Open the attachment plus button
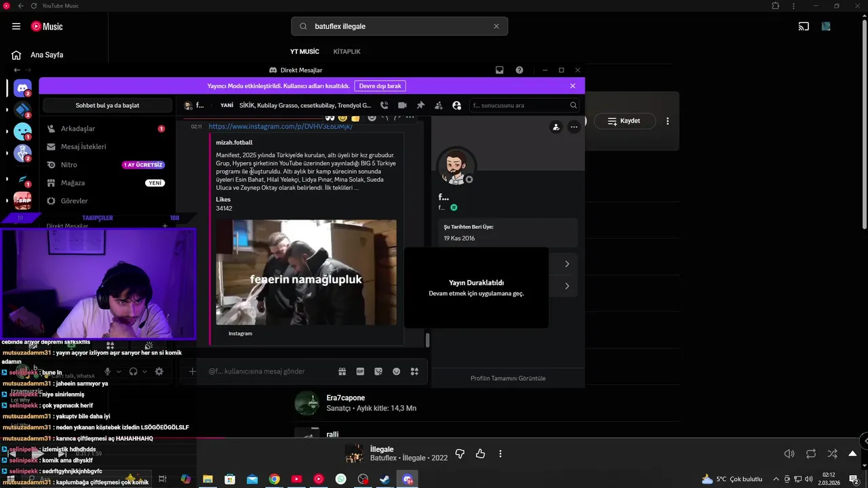This screenshot has height=488, width=868. tap(193, 371)
